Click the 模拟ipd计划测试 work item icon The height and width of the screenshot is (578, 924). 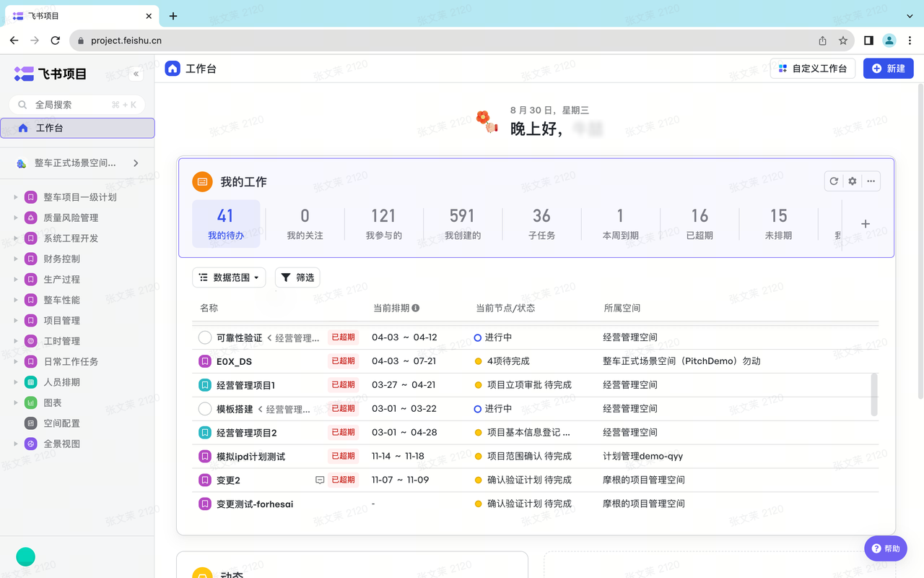pyautogui.click(x=205, y=457)
